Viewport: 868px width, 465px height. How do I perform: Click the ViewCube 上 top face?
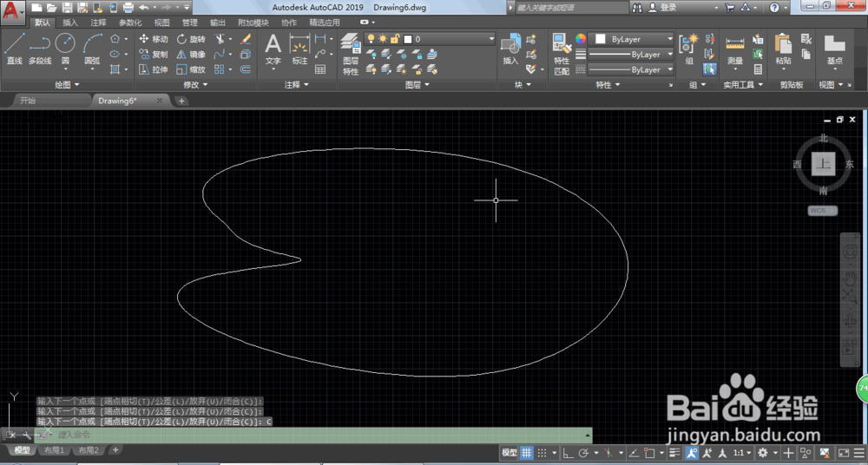tap(824, 165)
